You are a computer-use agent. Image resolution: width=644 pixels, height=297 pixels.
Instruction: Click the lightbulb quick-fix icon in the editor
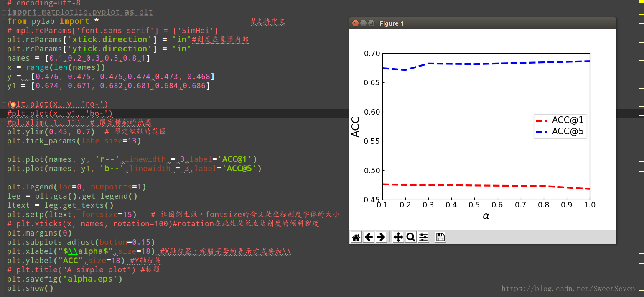pos(13,104)
